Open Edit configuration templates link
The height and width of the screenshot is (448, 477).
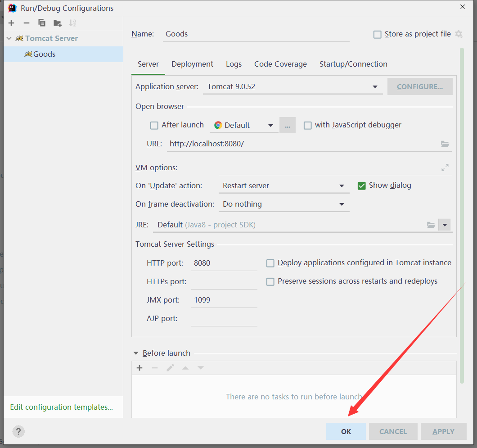tap(62, 407)
